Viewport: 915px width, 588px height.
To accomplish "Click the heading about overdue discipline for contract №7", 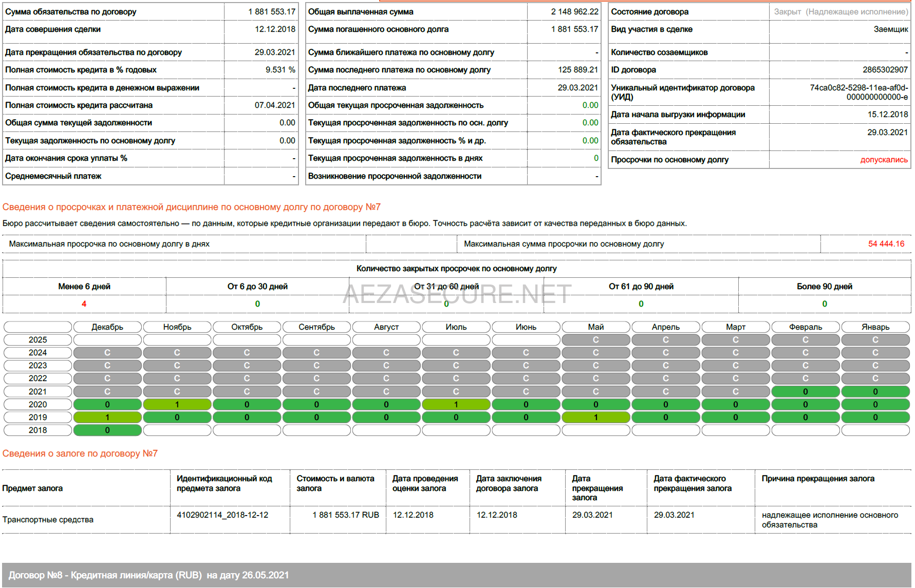I will [x=192, y=207].
